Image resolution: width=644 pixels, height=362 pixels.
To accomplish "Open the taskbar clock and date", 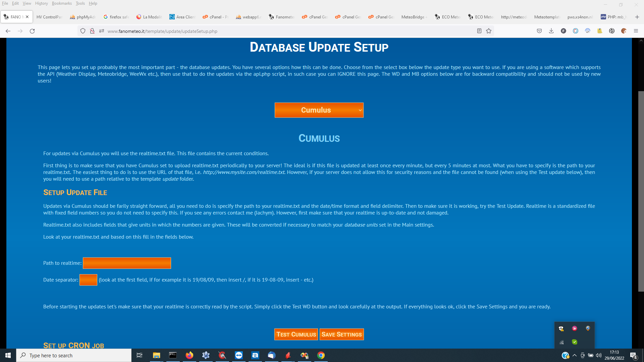I will (614, 355).
